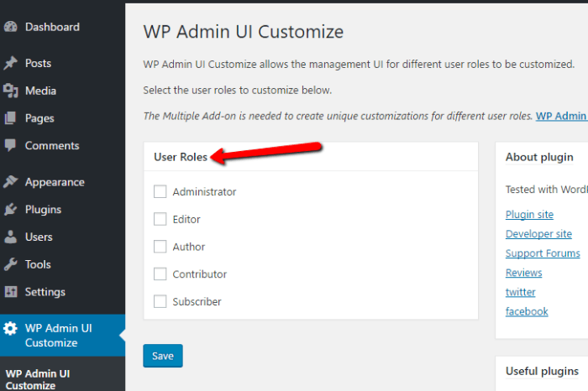Open the Users menu label

39,237
